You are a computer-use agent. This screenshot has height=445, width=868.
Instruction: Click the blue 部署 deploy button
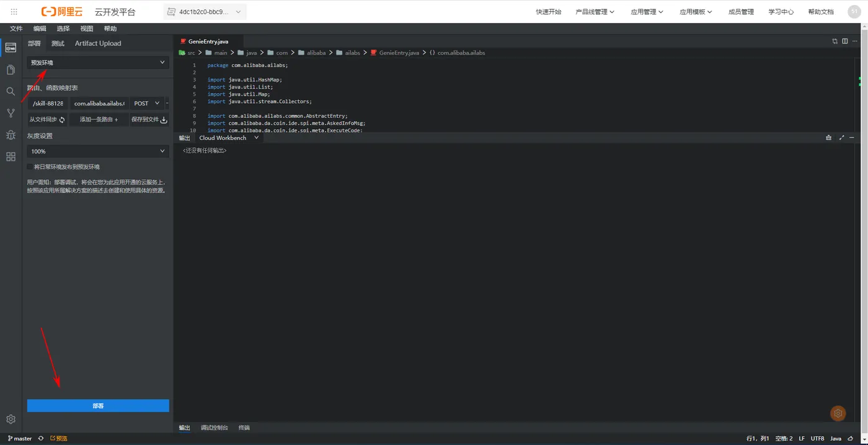[98, 405]
